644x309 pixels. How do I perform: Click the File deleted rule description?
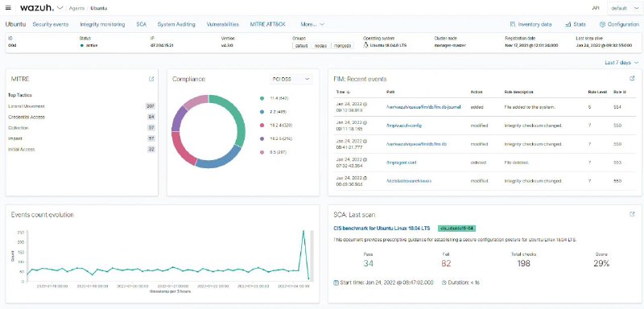tap(517, 163)
